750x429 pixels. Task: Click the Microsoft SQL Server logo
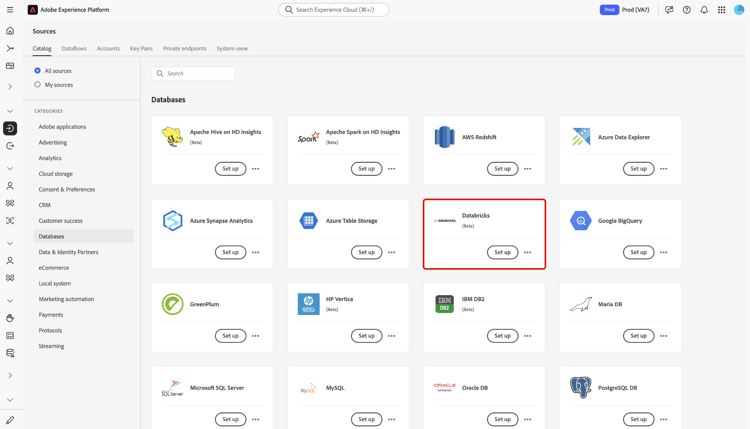coord(172,388)
